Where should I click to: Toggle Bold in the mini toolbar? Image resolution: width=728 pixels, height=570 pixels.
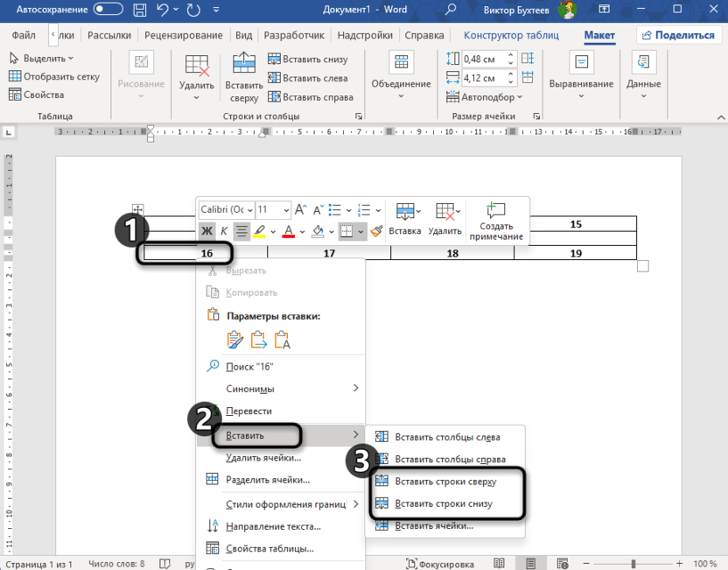[x=206, y=231]
